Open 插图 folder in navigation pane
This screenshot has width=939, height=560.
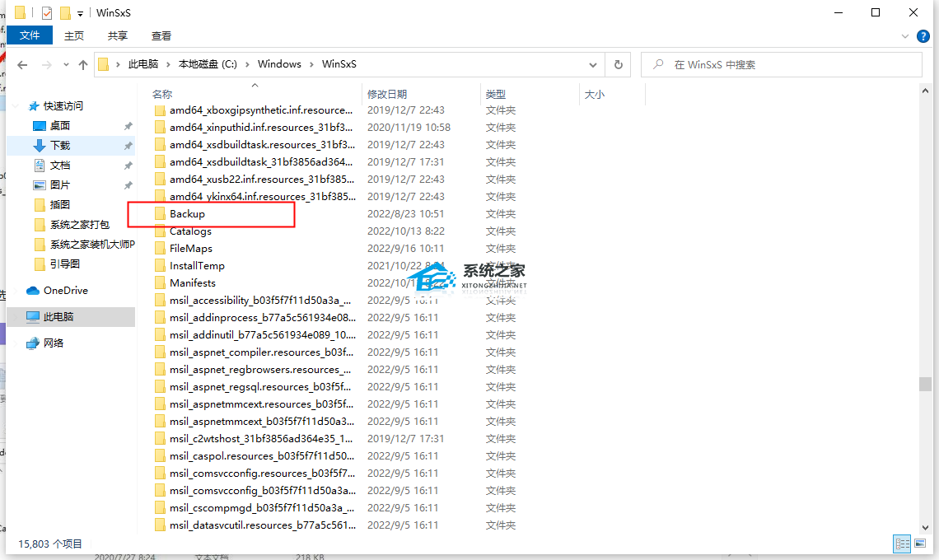click(60, 205)
